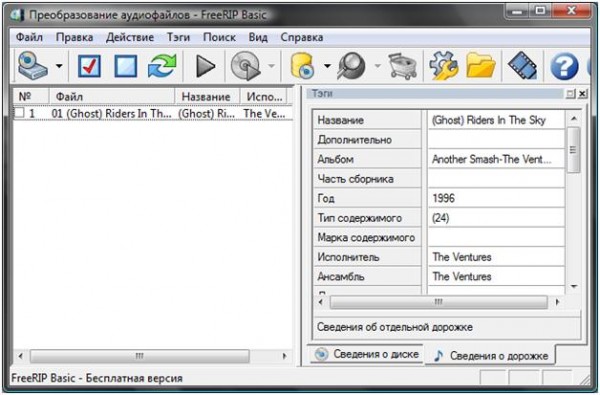
Task: Click the disc play icon
Action: (245, 66)
